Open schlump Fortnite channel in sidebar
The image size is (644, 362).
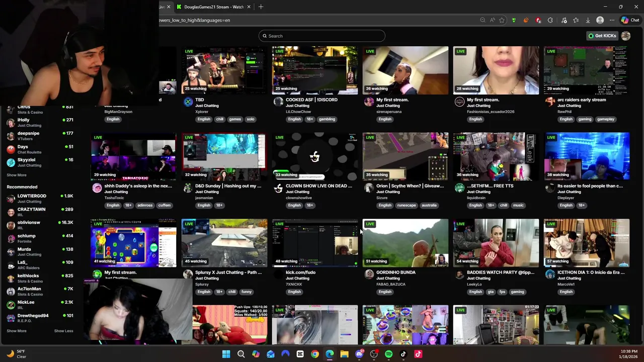pos(40,238)
